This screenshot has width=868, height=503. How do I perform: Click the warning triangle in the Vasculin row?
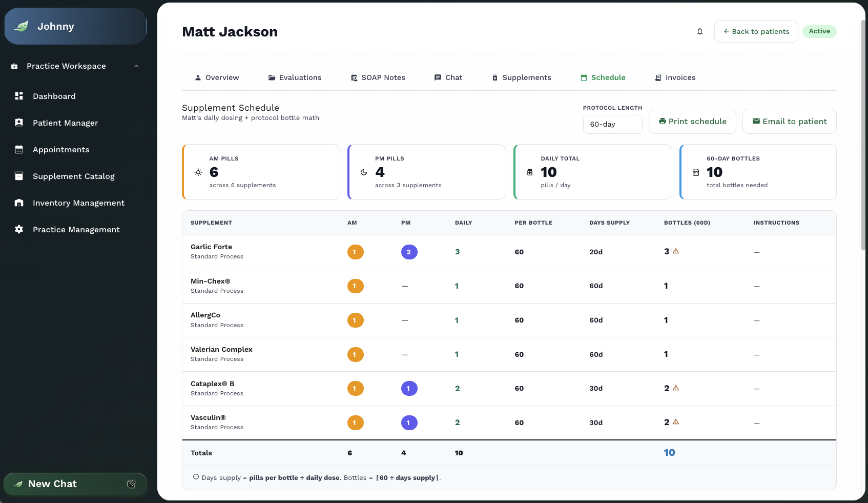tap(676, 422)
